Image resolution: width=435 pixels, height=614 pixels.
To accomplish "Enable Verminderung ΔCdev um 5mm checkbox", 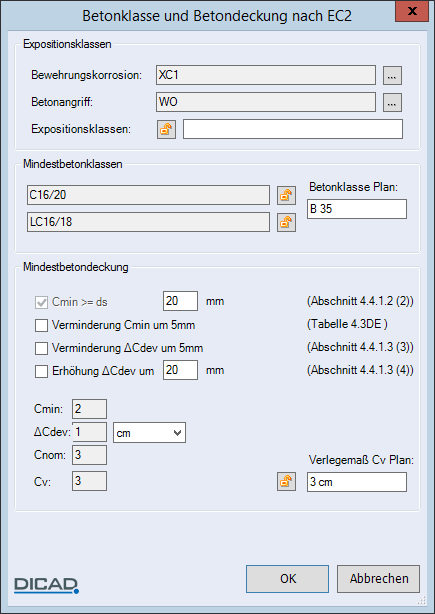I will click(42, 348).
